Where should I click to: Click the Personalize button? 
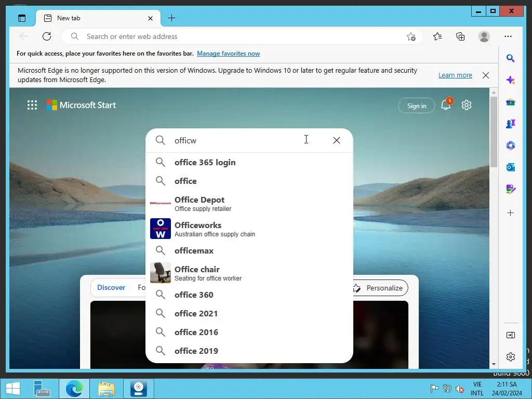pyautogui.click(x=380, y=288)
